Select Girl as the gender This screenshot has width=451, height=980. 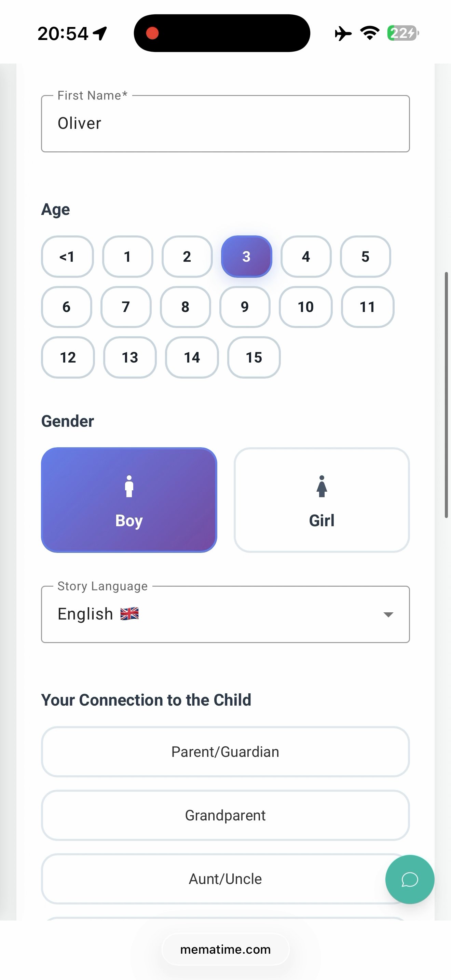(322, 500)
